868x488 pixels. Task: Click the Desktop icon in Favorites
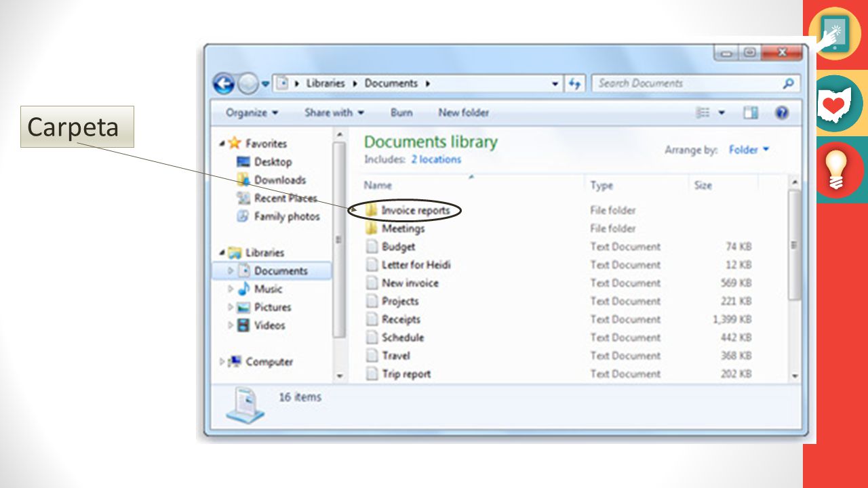pyautogui.click(x=243, y=162)
